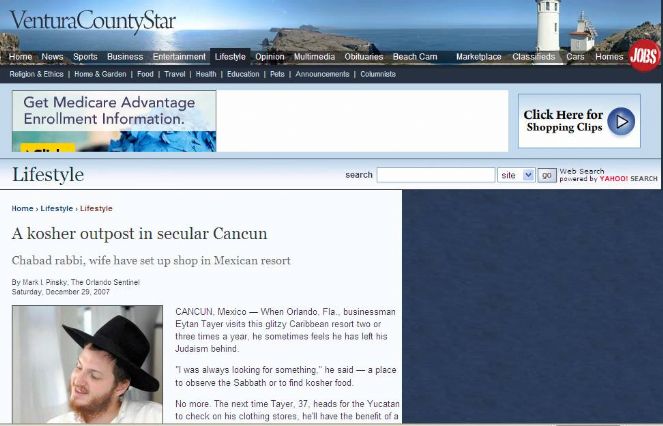Open the red JOBS badge

click(x=644, y=56)
